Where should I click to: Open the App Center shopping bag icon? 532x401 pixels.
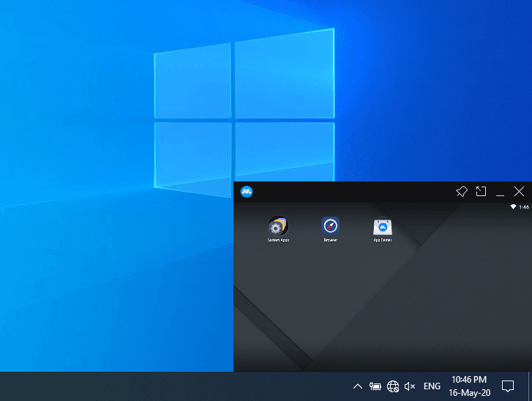[x=383, y=226]
